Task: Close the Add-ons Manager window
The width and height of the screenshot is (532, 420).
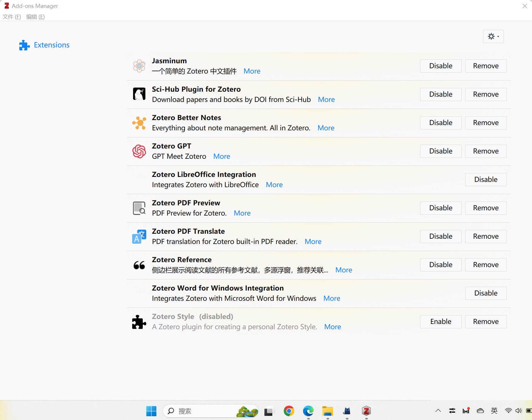Action: (x=524, y=6)
